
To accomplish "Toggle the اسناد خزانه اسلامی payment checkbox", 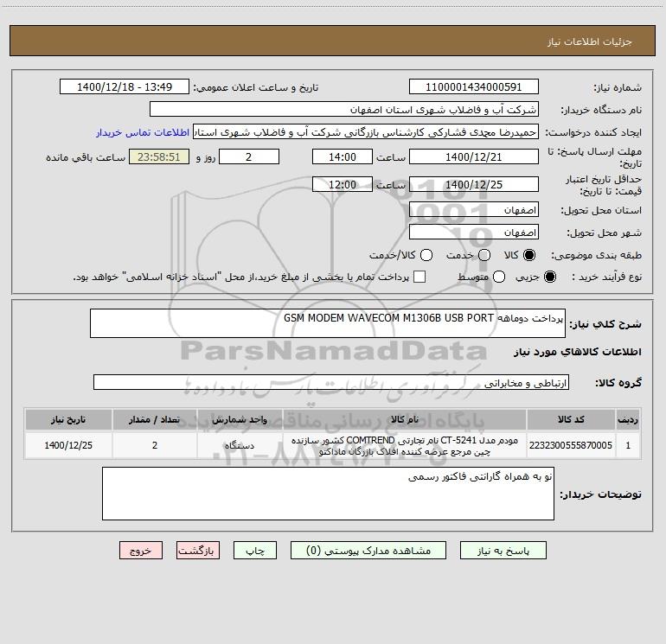I will 419,277.
